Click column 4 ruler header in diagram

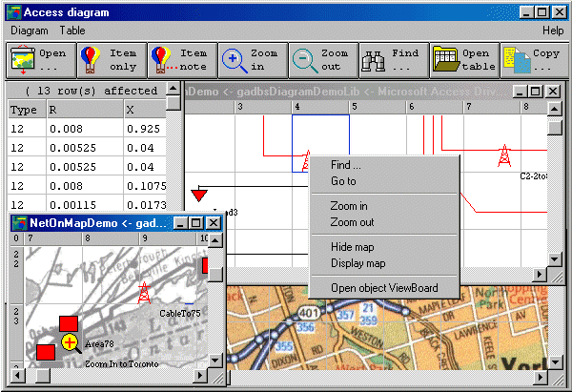coord(320,107)
